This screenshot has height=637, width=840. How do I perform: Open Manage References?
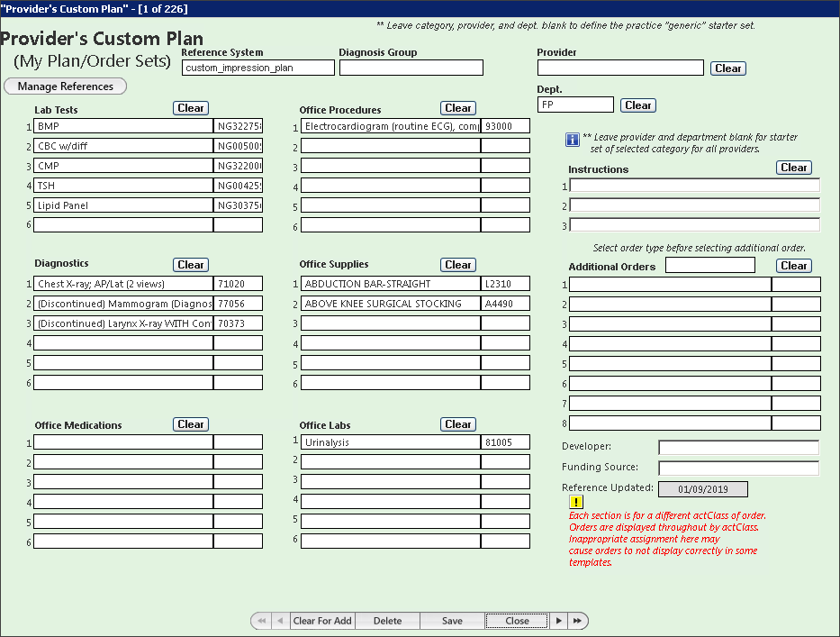pyautogui.click(x=66, y=86)
